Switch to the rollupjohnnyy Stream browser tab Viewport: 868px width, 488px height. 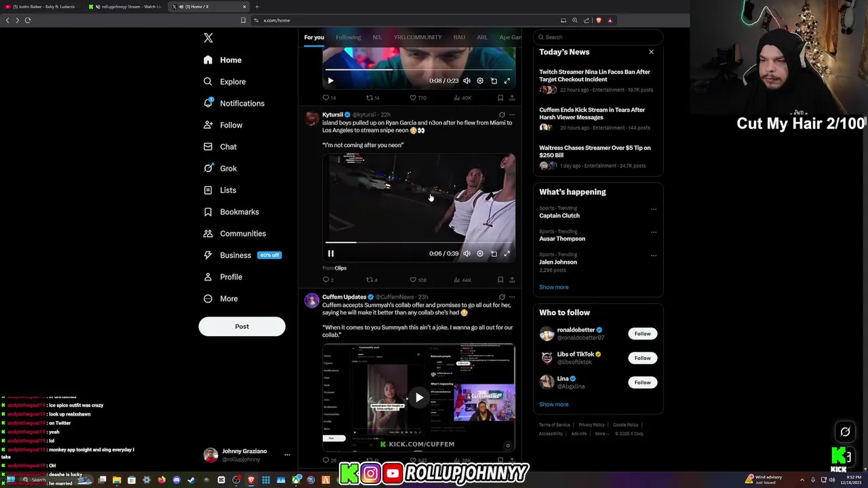click(x=125, y=7)
